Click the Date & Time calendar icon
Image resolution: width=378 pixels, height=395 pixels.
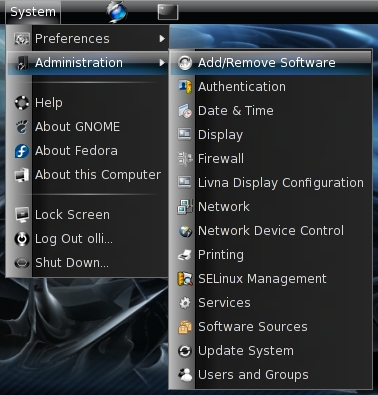[185, 111]
